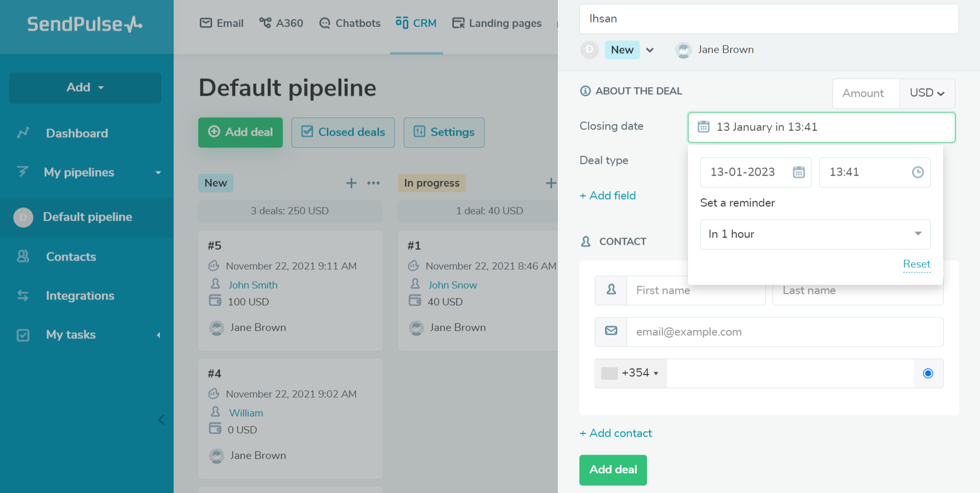
Task: Open the Landing pages section
Action: (496, 23)
